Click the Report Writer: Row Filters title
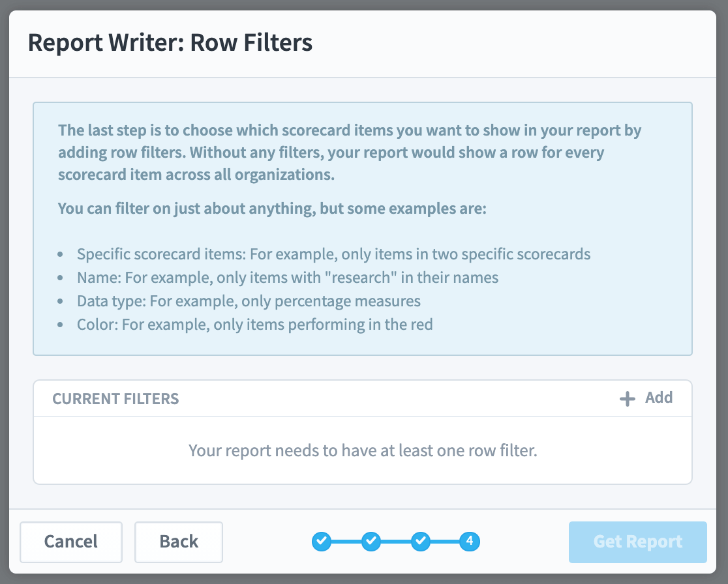 point(170,42)
